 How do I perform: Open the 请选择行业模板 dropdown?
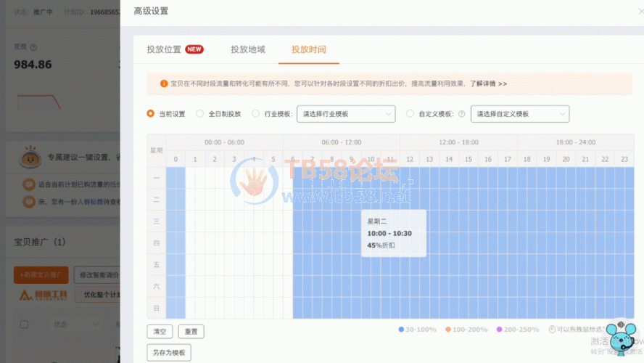click(x=346, y=114)
